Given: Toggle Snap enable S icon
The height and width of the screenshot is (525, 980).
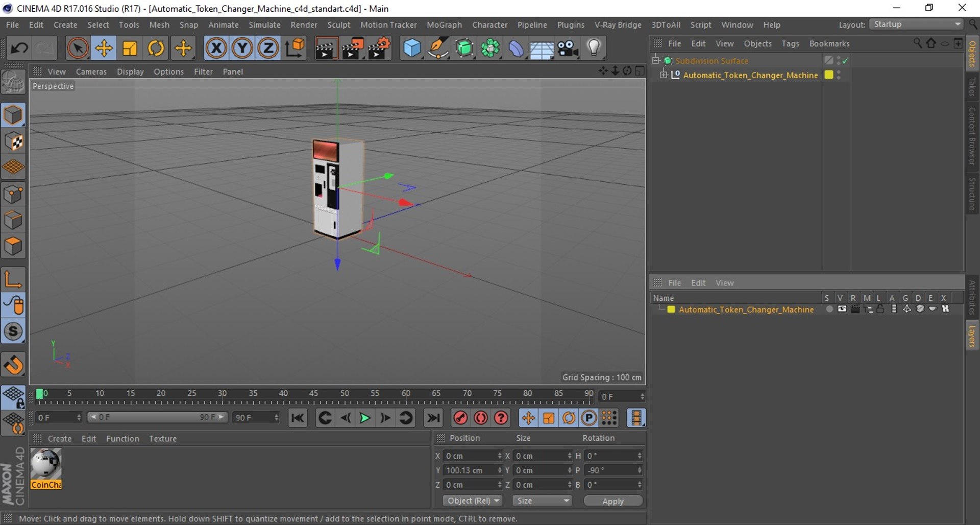Looking at the screenshot, I should (x=13, y=331).
